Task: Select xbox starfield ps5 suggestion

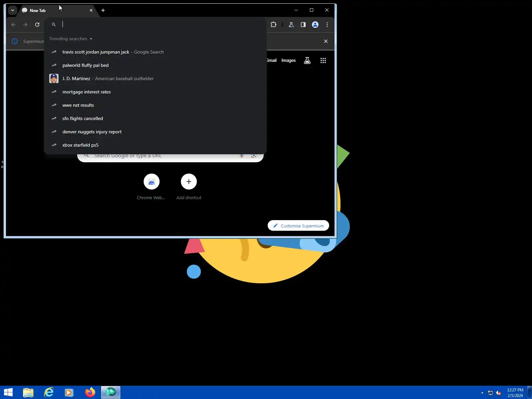Action: coord(155,145)
